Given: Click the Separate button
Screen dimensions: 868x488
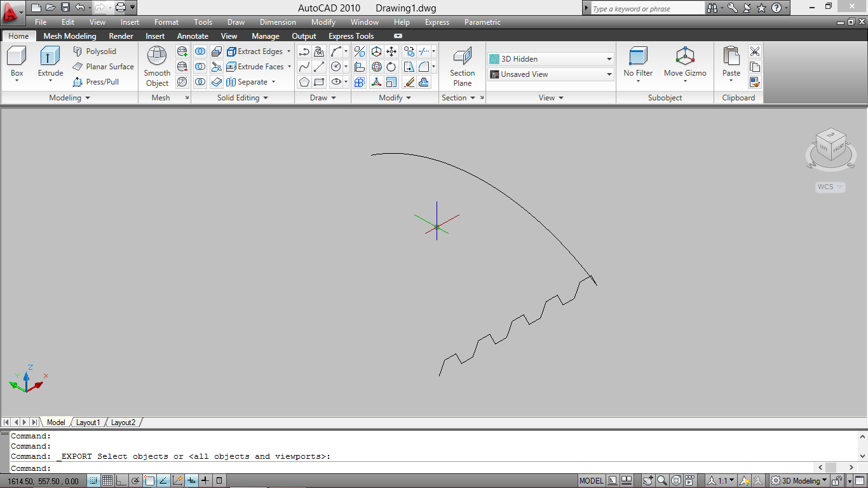Looking at the screenshot, I should [247, 82].
